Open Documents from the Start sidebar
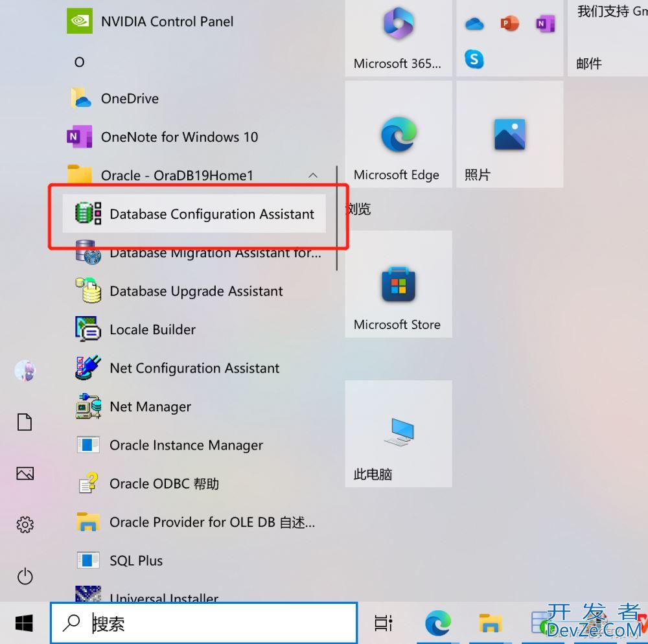The image size is (648, 644). pos(25,422)
